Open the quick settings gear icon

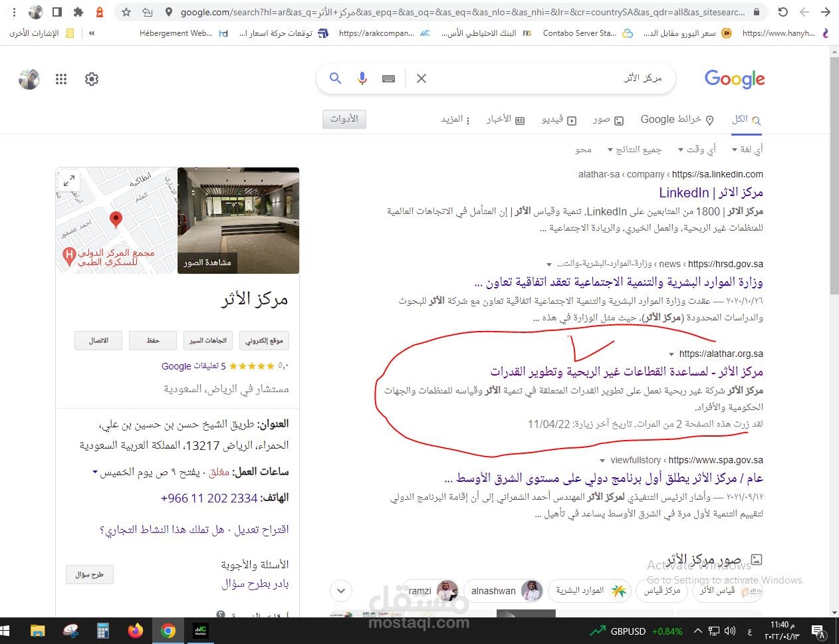tap(91, 78)
